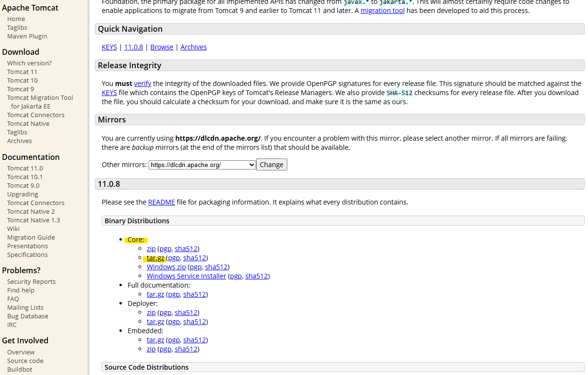Download the Core zip distribution
588x375 pixels.
tap(151, 249)
